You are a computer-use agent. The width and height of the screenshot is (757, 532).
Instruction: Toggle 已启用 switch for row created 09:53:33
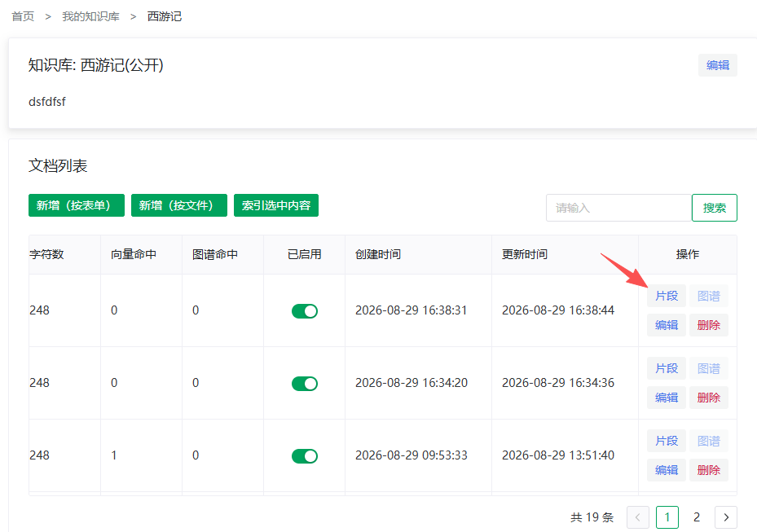[x=305, y=455]
